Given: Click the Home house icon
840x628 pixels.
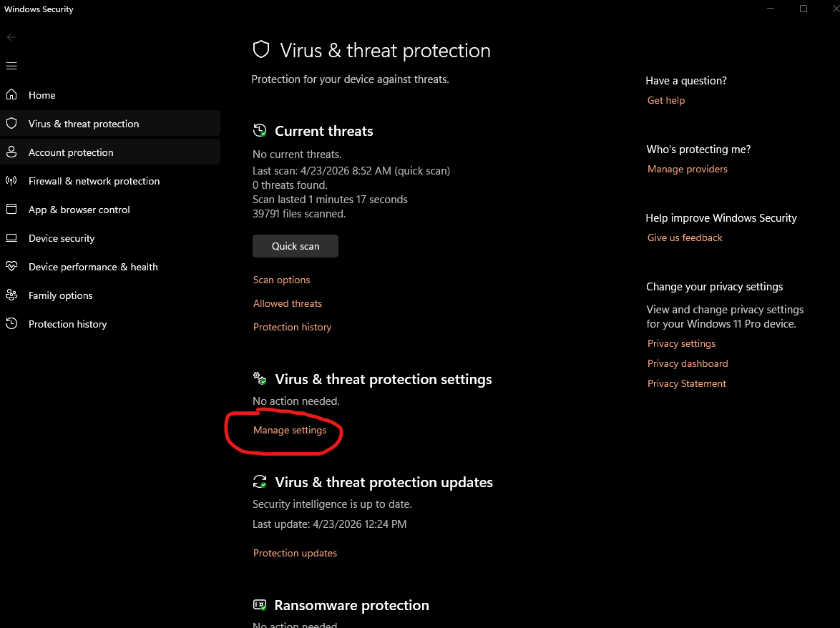Looking at the screenshot, I should click(x=11, y=95).
